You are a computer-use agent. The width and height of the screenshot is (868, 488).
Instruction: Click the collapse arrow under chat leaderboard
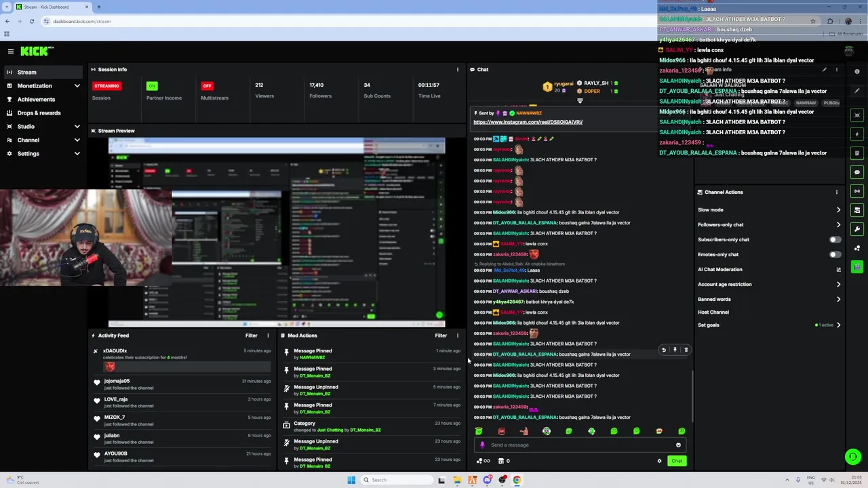click(580, 101)
